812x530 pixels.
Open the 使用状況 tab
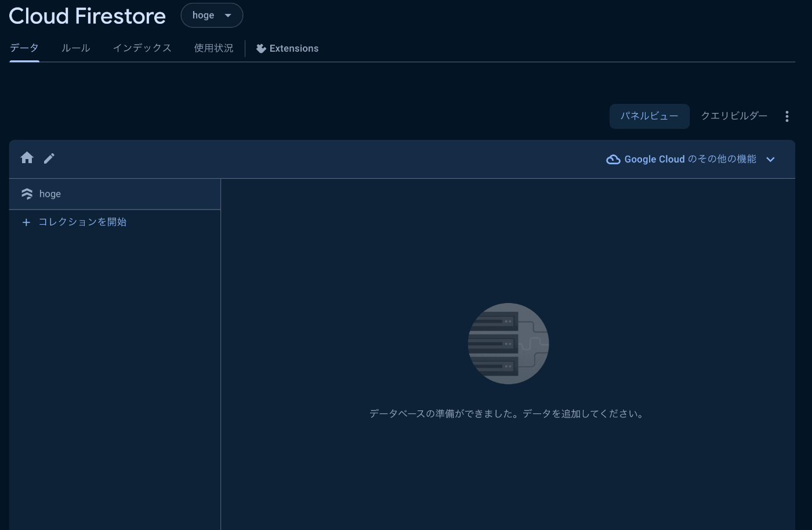click(x=213, y=48)
